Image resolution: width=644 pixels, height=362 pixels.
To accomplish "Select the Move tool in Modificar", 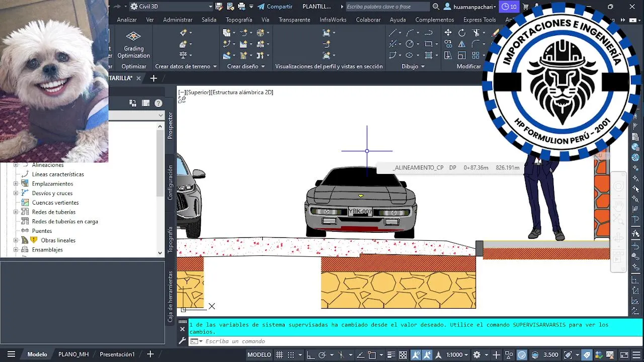I will click(x=448, y=33).
